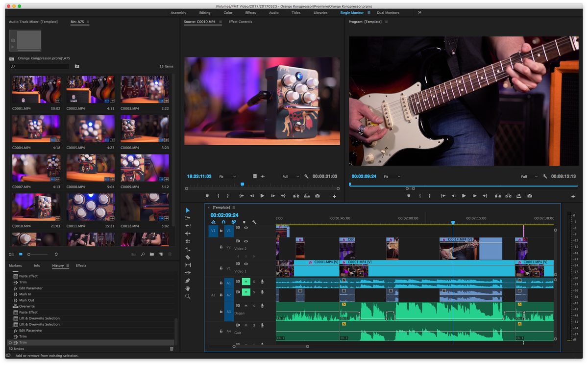
Task: Toggle Snap magnet in timeline
Action: (x=223, y=222)
